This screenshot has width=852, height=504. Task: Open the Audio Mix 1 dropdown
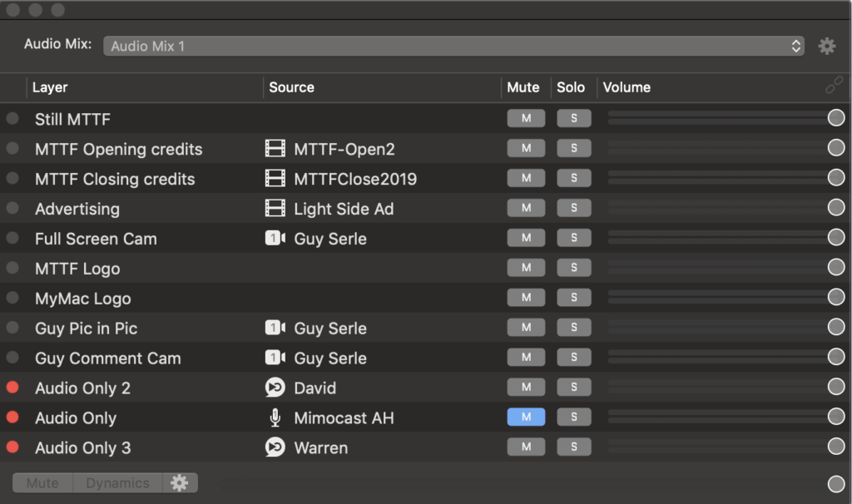coord(453,47)
